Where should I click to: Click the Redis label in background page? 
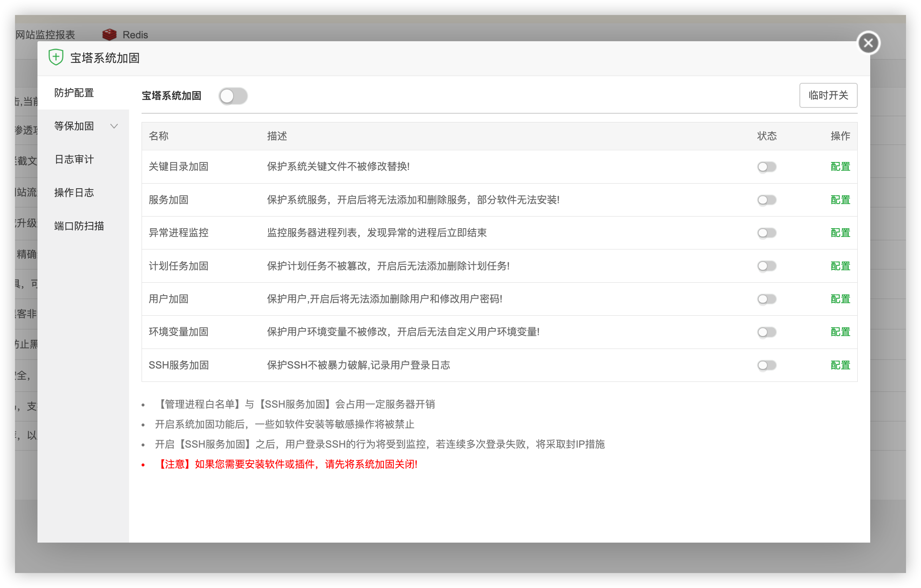[x=135, y=35]
